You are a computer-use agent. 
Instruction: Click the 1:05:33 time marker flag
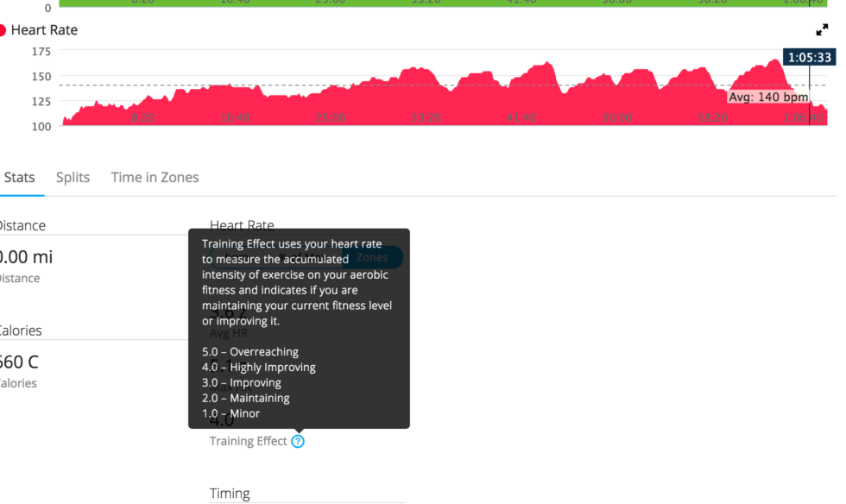point(810,57)
